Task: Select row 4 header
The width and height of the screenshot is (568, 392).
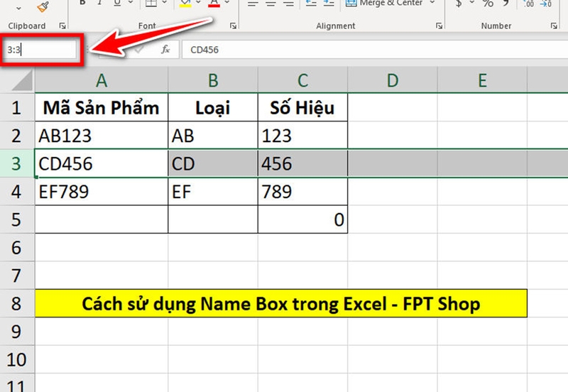Action: [16, 191]
